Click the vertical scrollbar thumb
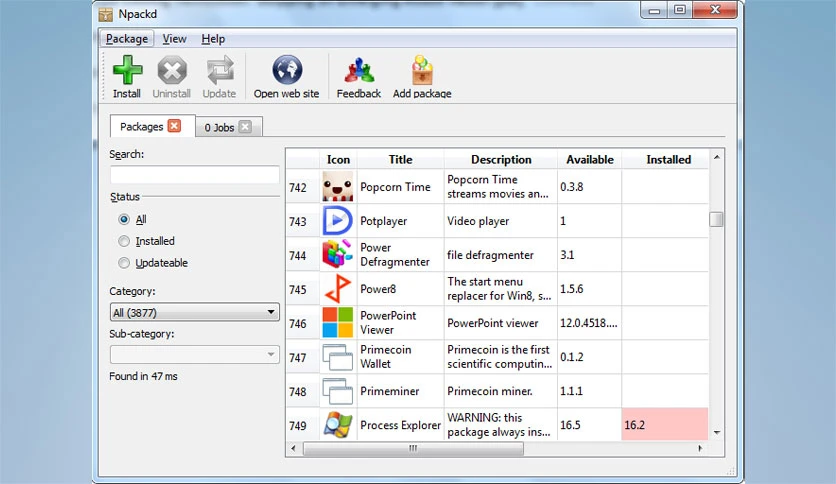This screenshot has height=484, width=836. (x=716, y=219)
